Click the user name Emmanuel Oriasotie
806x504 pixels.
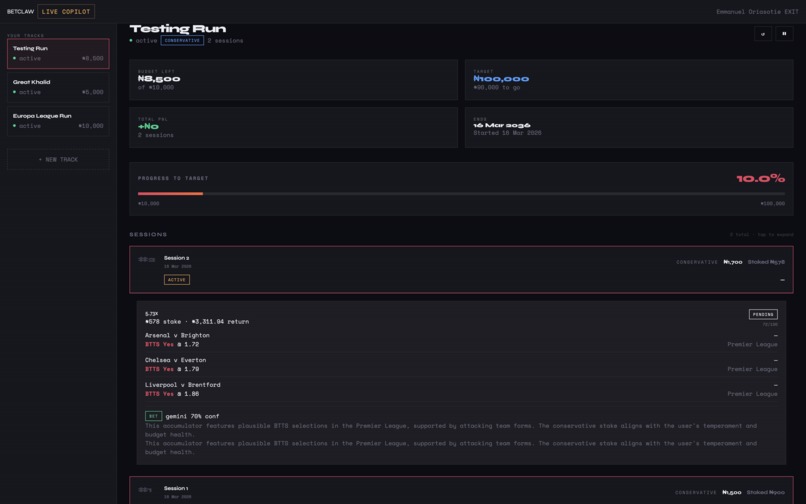coord(748,11)
